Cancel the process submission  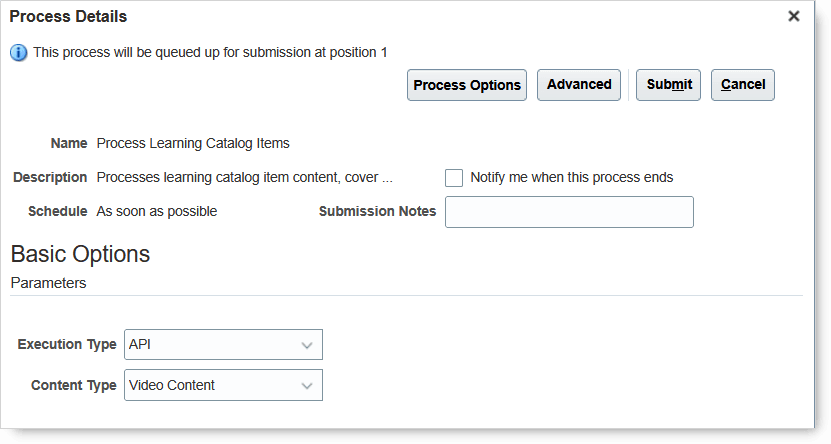743,84
